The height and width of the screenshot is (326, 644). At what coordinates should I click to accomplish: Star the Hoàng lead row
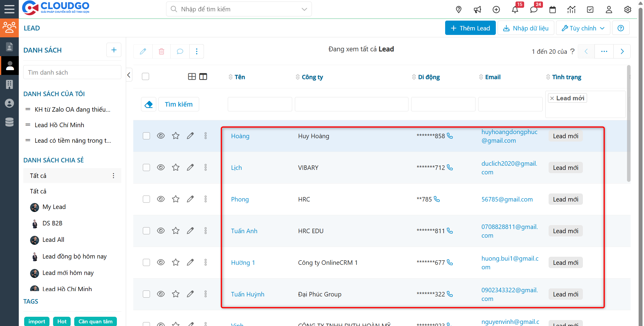pos(176,136)
